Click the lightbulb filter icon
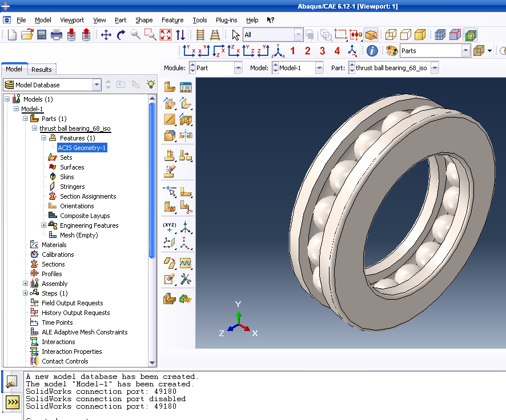The height and width of the screenshot is (420, 506). (x=151, y=84)
